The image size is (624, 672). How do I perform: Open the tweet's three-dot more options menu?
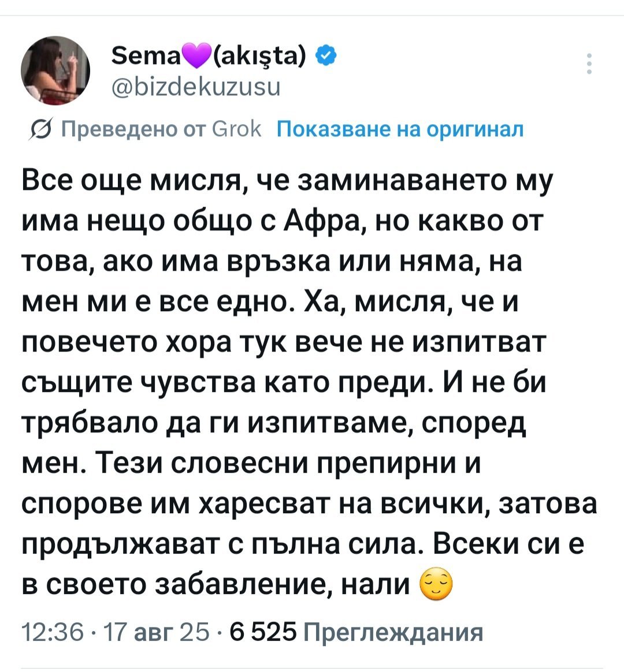(589, 64)
